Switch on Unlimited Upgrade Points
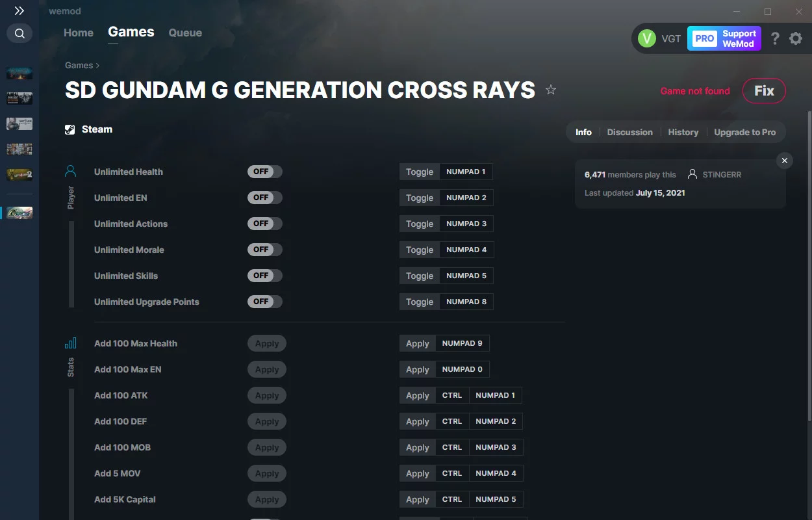Screen dimensions: 812x520 point(265,302)
